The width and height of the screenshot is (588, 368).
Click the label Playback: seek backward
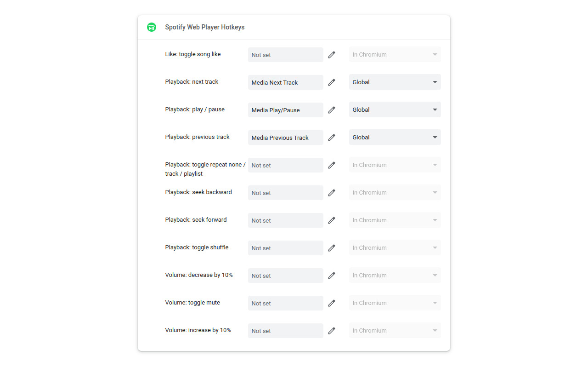198,192
